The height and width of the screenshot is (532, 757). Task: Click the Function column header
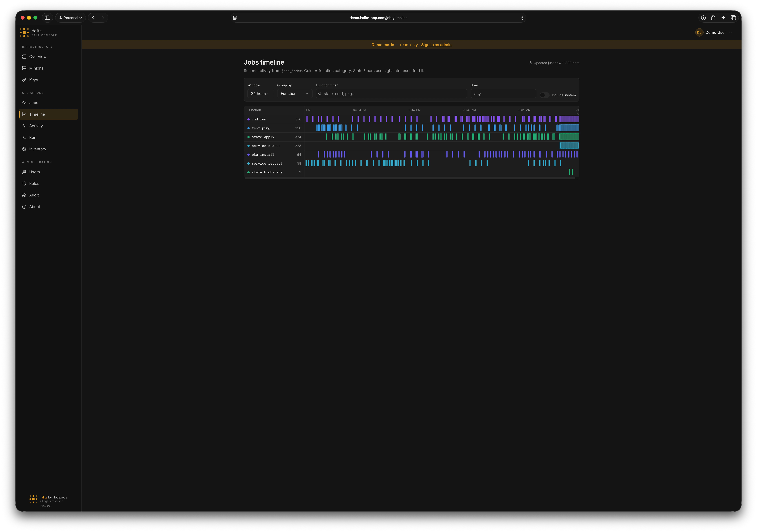[254, 110]
